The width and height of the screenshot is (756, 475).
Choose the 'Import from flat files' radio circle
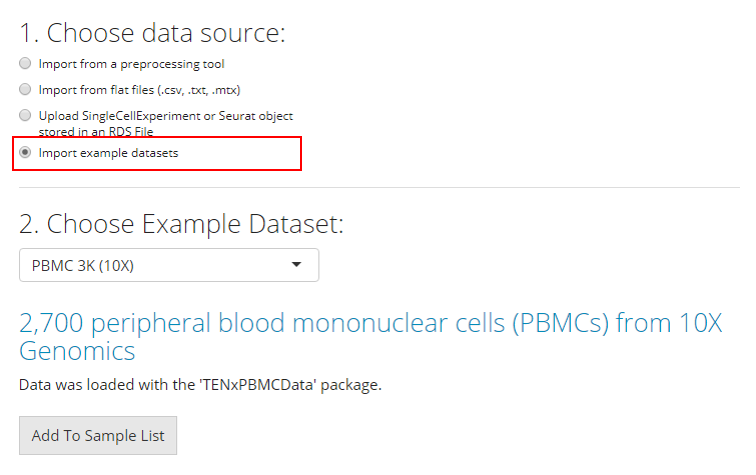point(25,89)
